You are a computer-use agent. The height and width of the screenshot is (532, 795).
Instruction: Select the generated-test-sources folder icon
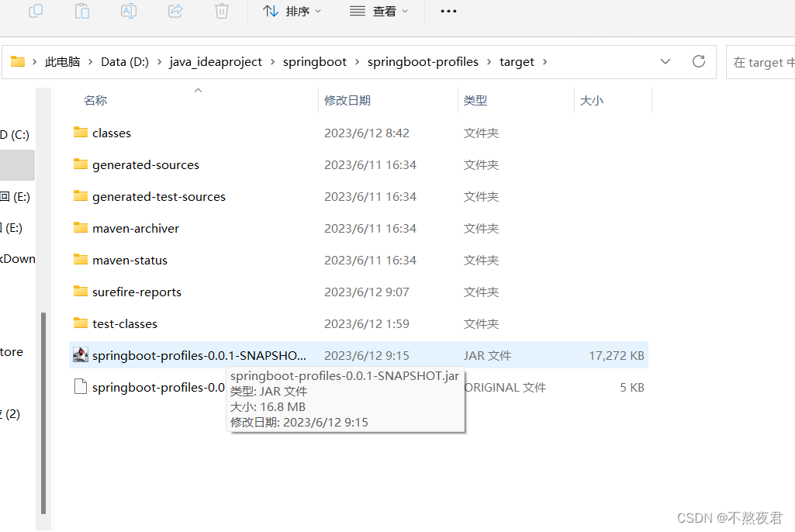coord(81,195)
